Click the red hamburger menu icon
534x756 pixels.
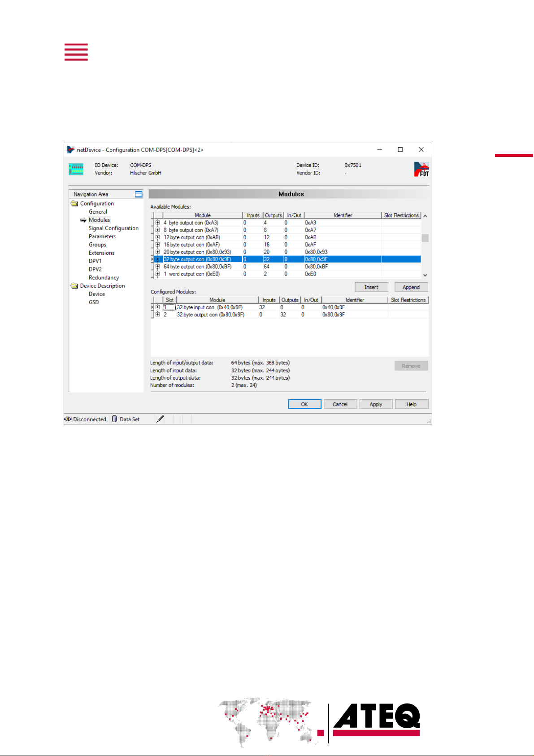(76, 52)
